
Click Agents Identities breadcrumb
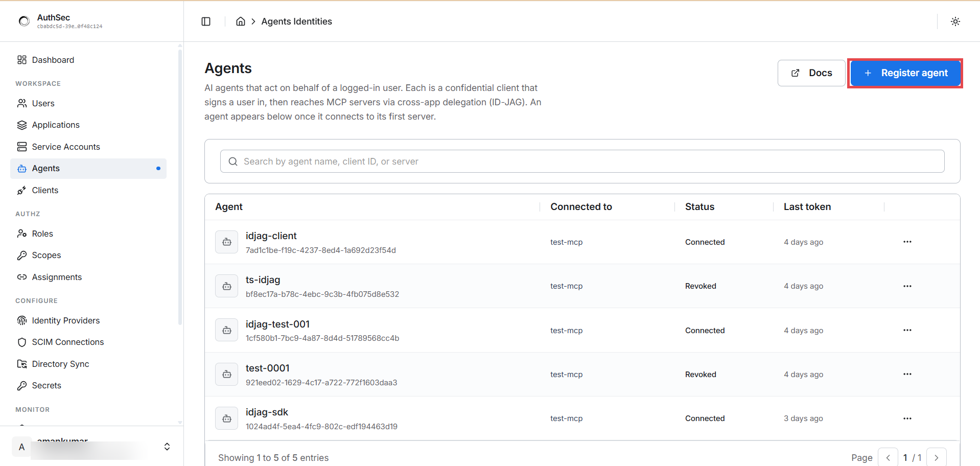click(x=296, y=21)
